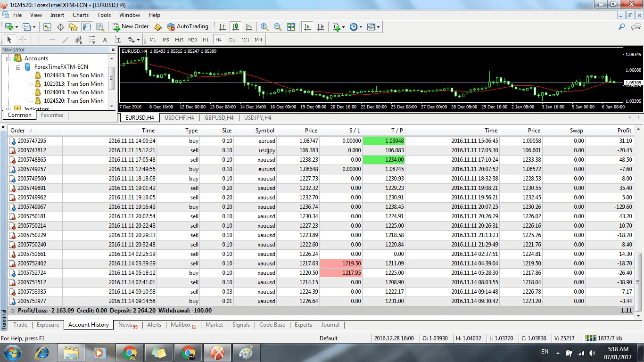Open the Profiles icon in toolbar
This screenshot has width=644, height=362.
27,27
